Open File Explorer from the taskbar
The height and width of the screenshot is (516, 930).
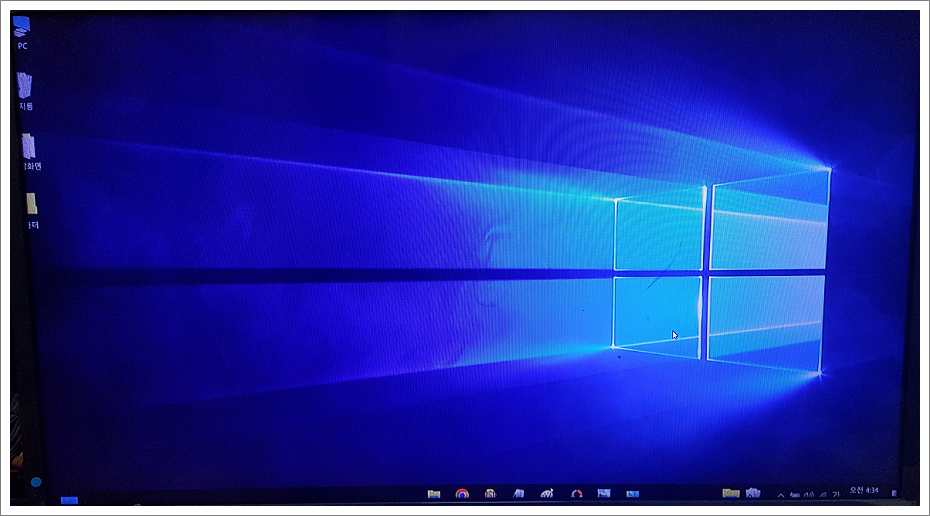tap(434, 493)
